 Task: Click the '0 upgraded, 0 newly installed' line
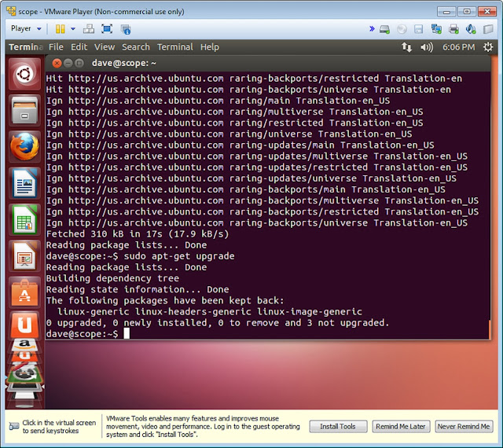(x=218, y=322)
